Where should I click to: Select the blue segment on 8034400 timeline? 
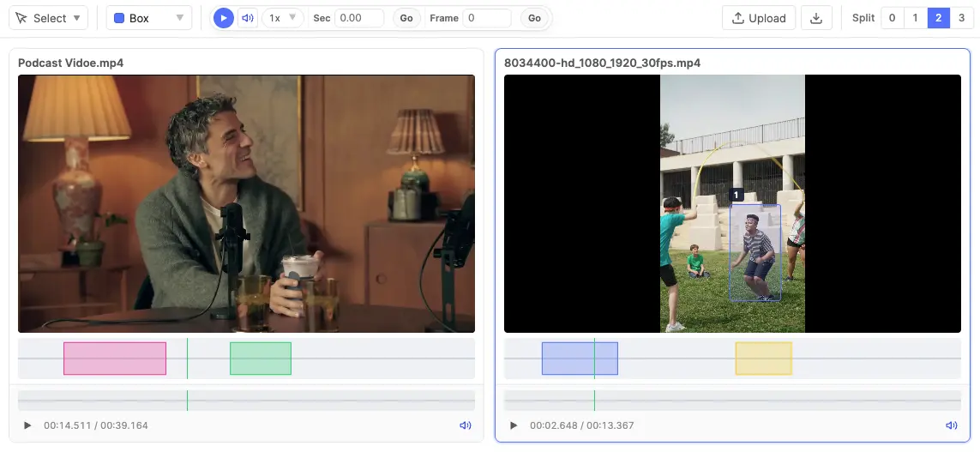point(580,359)
